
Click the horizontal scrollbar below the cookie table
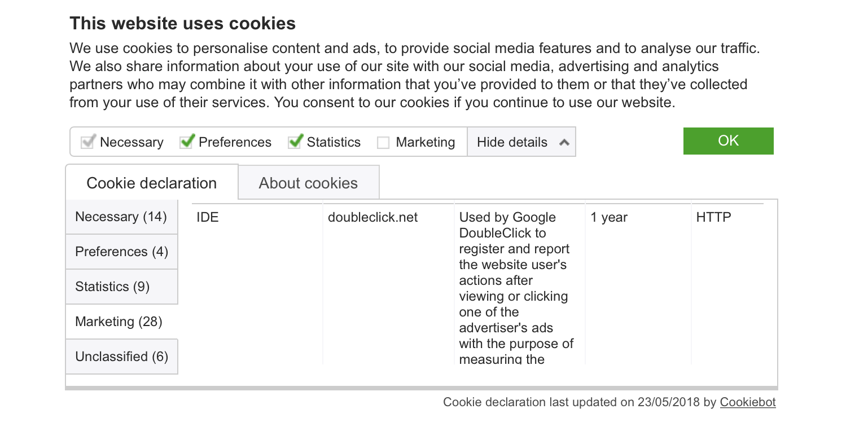[421, 388]
